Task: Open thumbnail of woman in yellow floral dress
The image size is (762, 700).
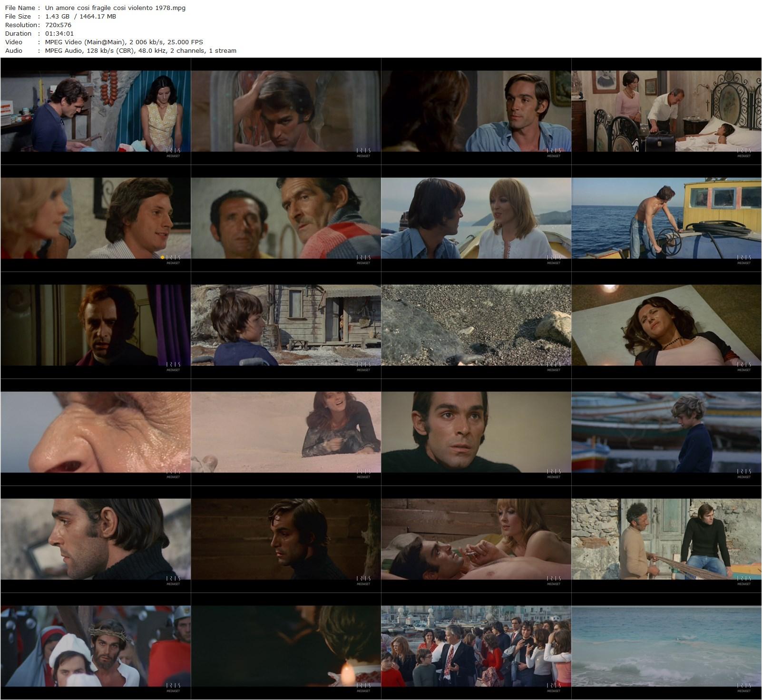Action: coord(96,111)
